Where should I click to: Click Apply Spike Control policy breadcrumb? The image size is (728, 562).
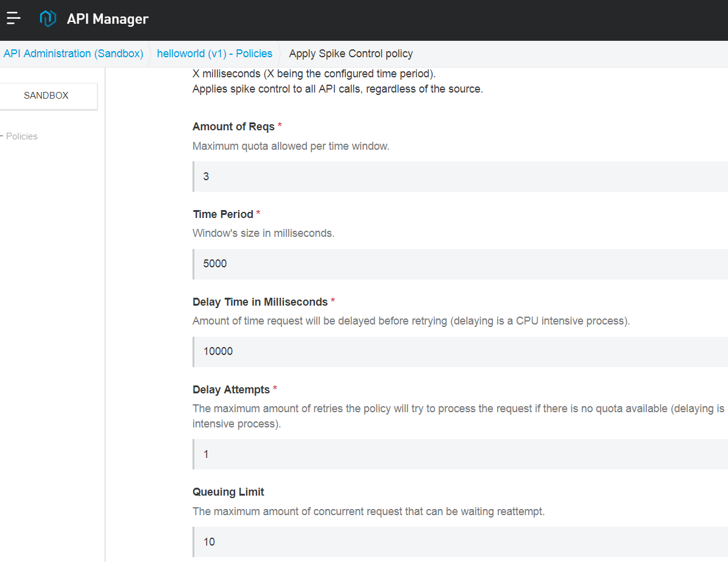[x=351, y=54]
